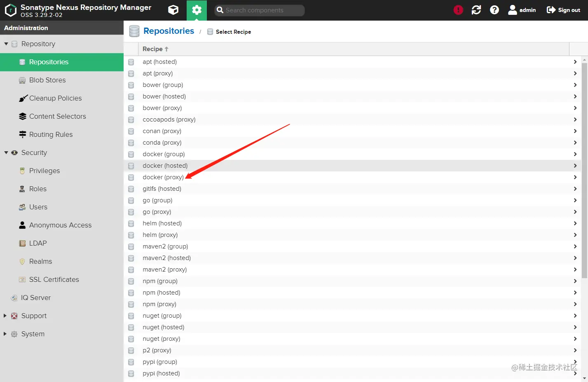The width and height of the screenshot is (588, 382).
Task: Click the admin user account button
Action: pyautogui.click(x=522, y=10)
